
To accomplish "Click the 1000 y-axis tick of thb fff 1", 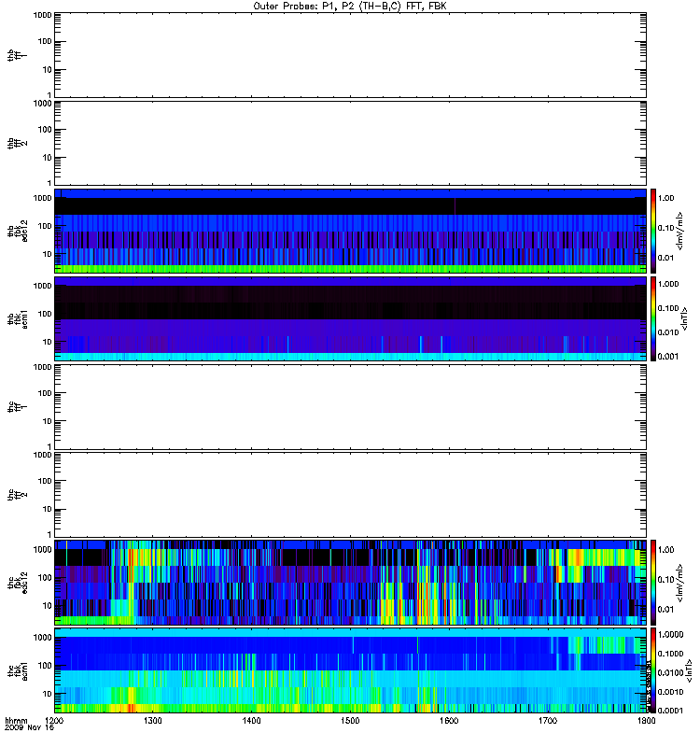I will (42, 15).
